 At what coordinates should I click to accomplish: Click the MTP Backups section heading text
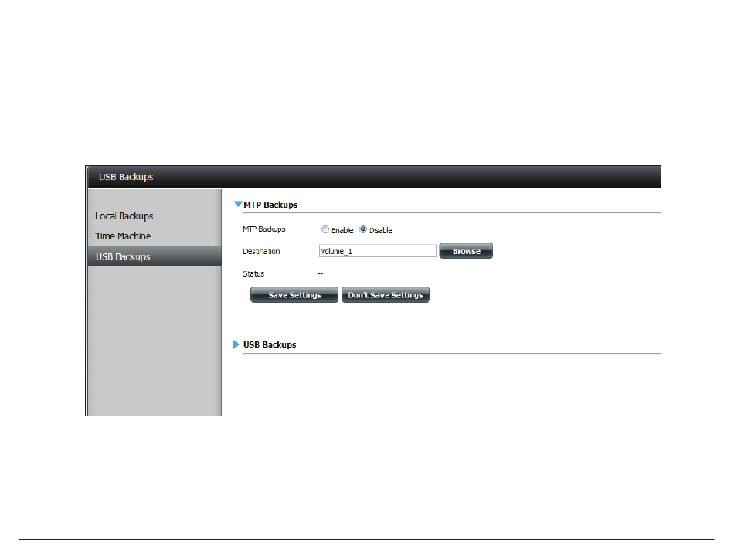point(270,205)
